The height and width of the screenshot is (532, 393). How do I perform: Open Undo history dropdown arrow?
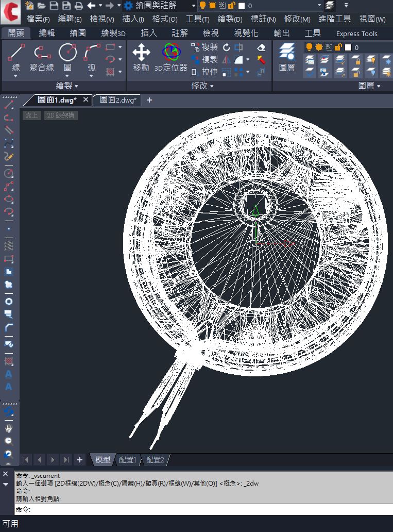point(100,6)
